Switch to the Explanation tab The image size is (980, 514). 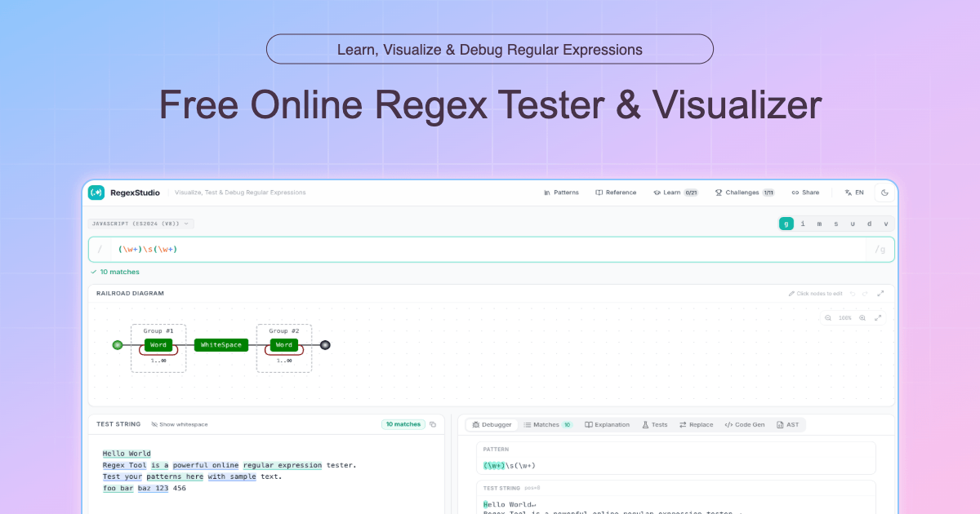(x=608, y=424)
